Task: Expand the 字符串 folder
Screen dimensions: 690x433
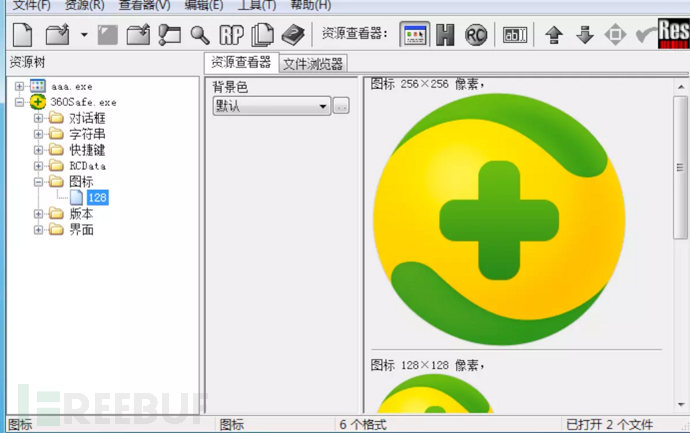Action: [x=38, y=134]
